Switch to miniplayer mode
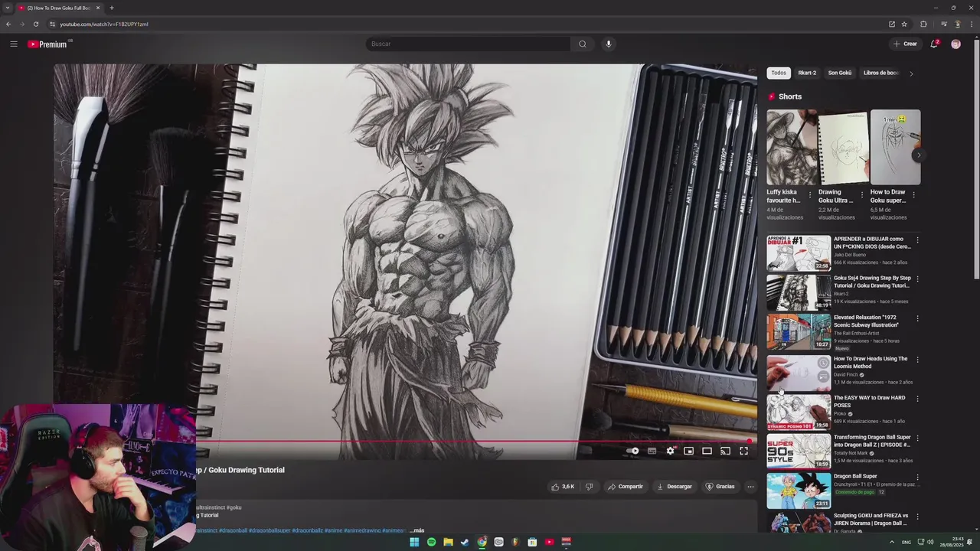 [x=689, y=451]
